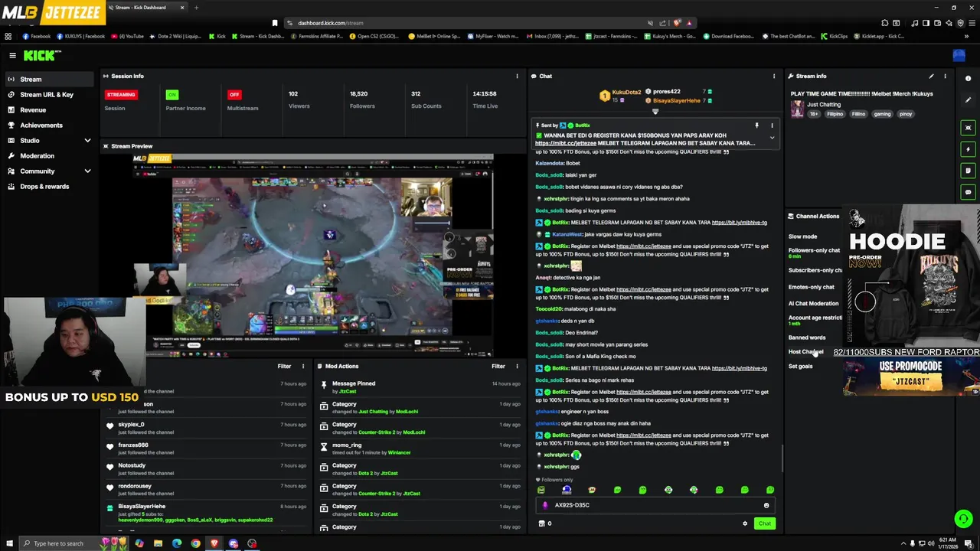
Task: Go to the Revenue page
Action: coord(49,110)
